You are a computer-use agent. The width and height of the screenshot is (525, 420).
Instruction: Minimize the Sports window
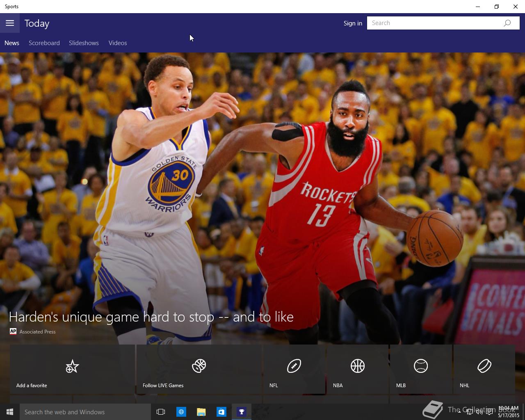478,7
